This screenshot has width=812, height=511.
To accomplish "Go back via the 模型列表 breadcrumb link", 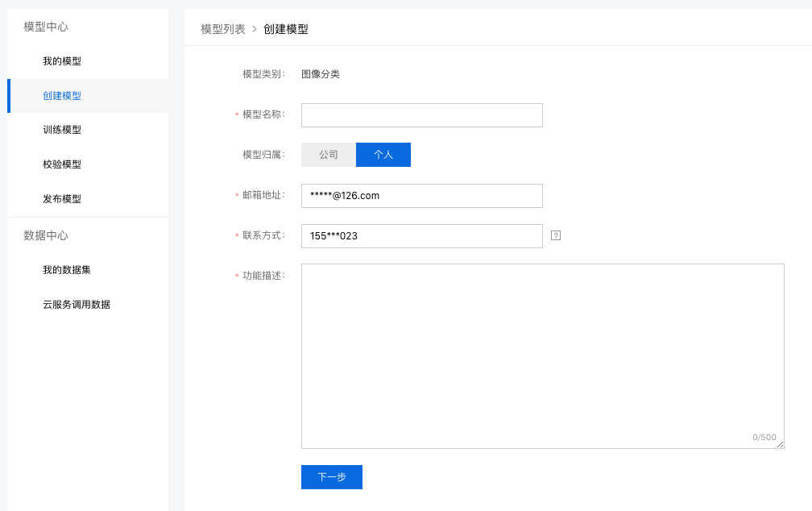I will 222,27.
